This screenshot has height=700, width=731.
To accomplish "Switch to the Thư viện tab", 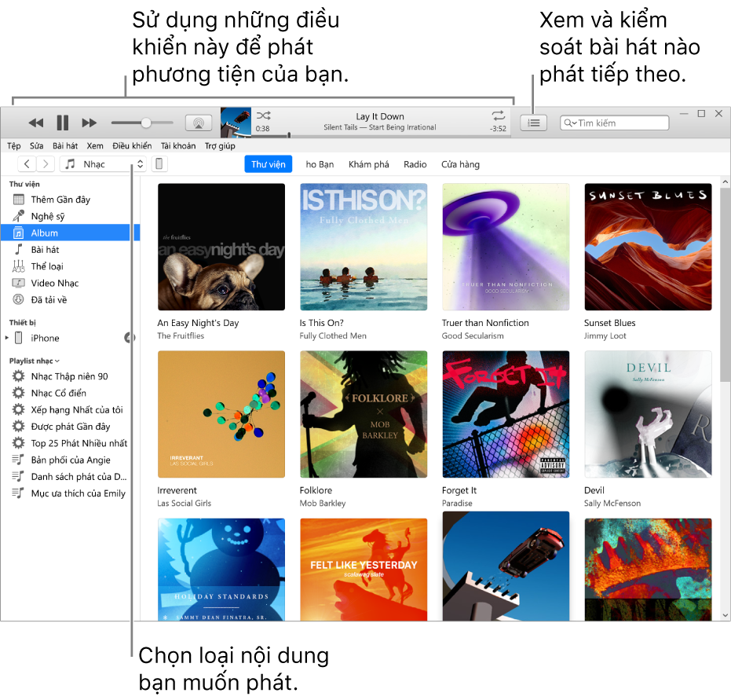I will tap(268, 164).
